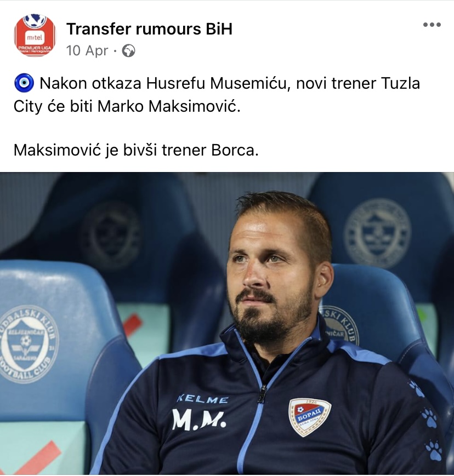Open the three-dots post options menu
Viewport: 454px width, 476px height.
click(432, 25)
